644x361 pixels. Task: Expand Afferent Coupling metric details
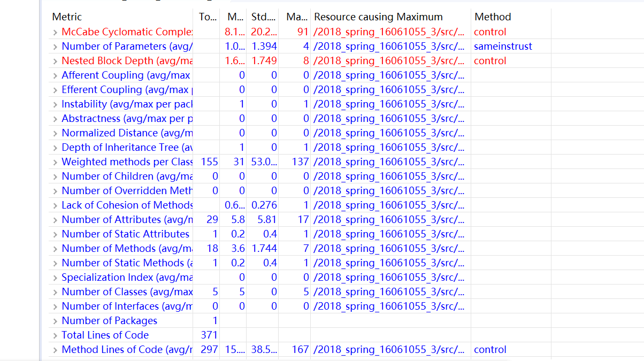[x=55, y=75]
